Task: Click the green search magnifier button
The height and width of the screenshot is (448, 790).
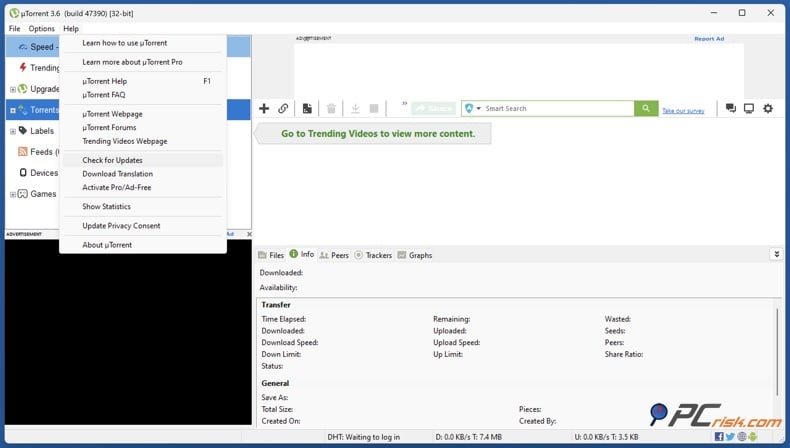Action: point(646,108)
